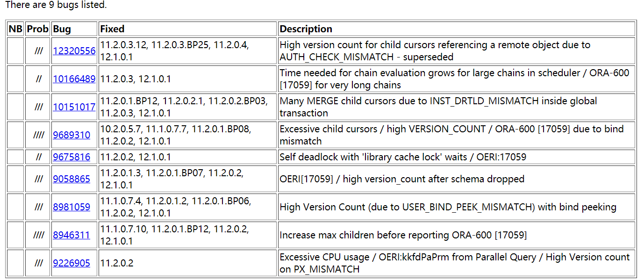Click the 'There are 9 bugs listed' text
644x280 pixels.
(56, 5)
